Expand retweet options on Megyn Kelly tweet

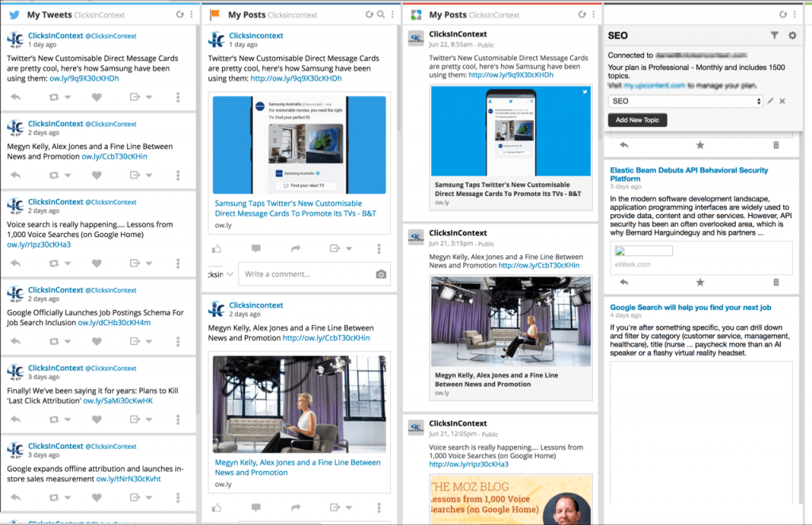(67, 175)
